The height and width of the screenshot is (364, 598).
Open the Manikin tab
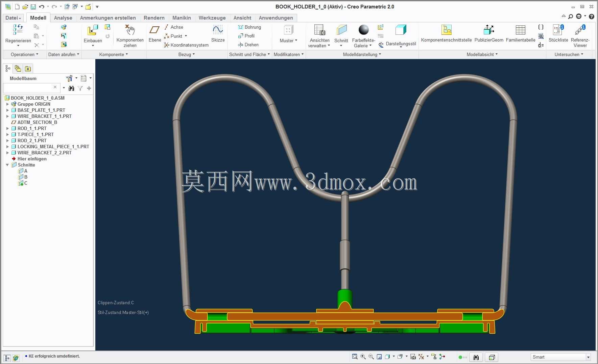point(182,18)
